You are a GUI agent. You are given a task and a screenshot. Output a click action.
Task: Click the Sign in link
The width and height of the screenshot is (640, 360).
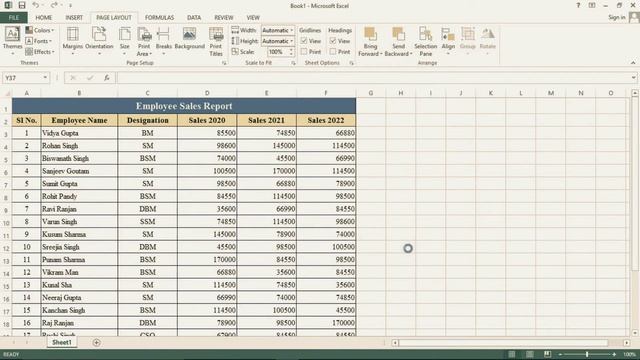click(x=617, y=17)
